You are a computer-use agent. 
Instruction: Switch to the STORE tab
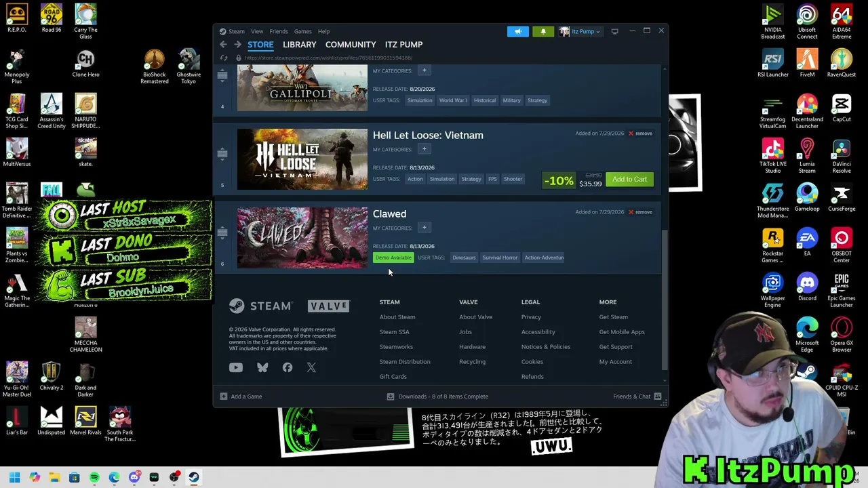coord(260,45)
